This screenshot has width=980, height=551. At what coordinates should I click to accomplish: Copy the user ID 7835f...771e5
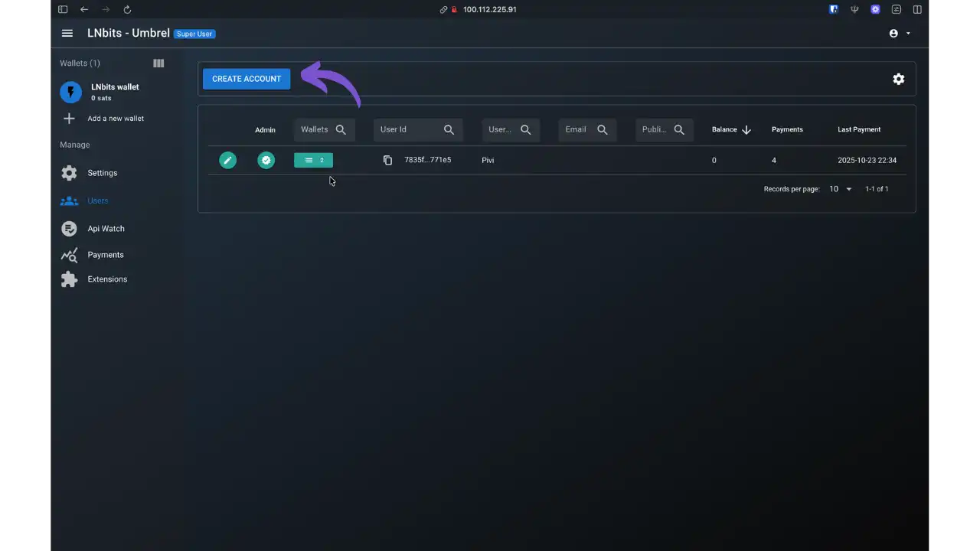coord(387,160)
